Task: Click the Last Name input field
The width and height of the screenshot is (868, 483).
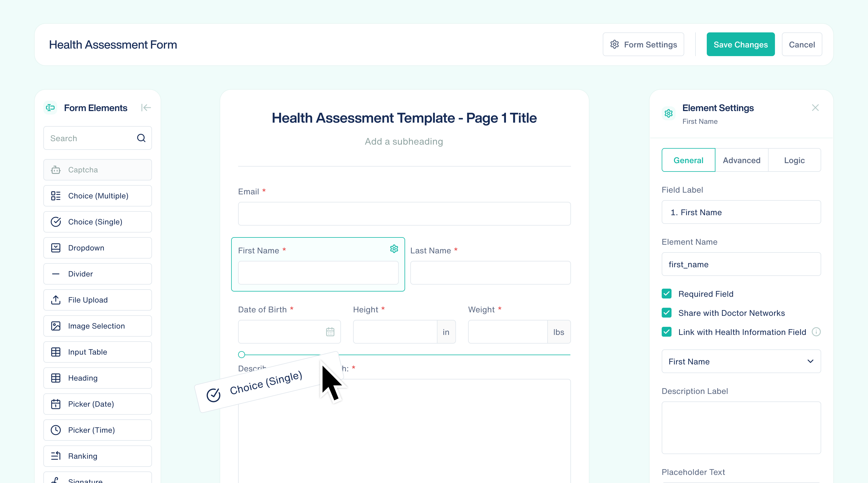Action: [x=490, y=272]
